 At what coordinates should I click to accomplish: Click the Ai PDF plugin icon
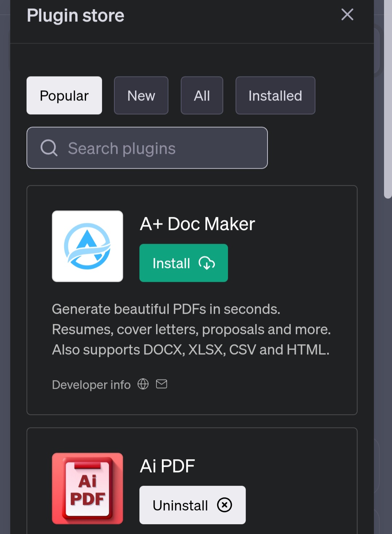[87, 488]
